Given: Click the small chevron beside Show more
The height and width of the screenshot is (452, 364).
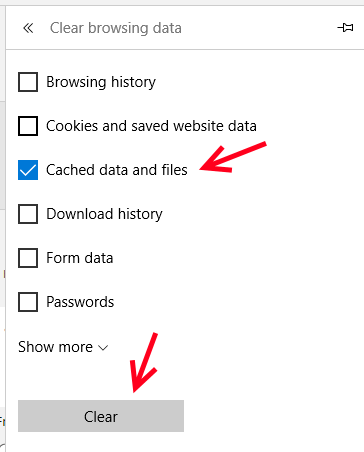Looking at the screenshot, I should pos(103,348).
